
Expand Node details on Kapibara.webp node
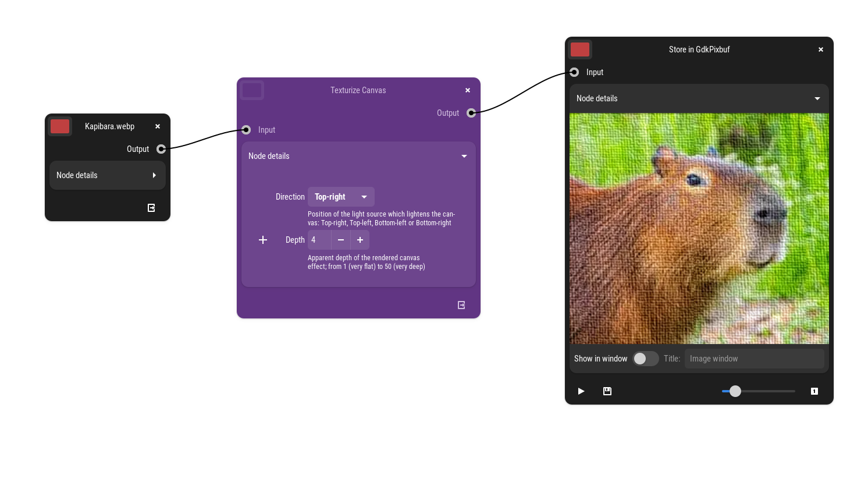154,175
